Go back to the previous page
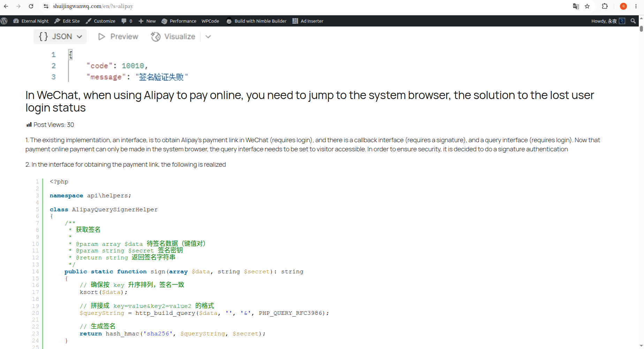644x349 pixels. [x=6, y=6]
